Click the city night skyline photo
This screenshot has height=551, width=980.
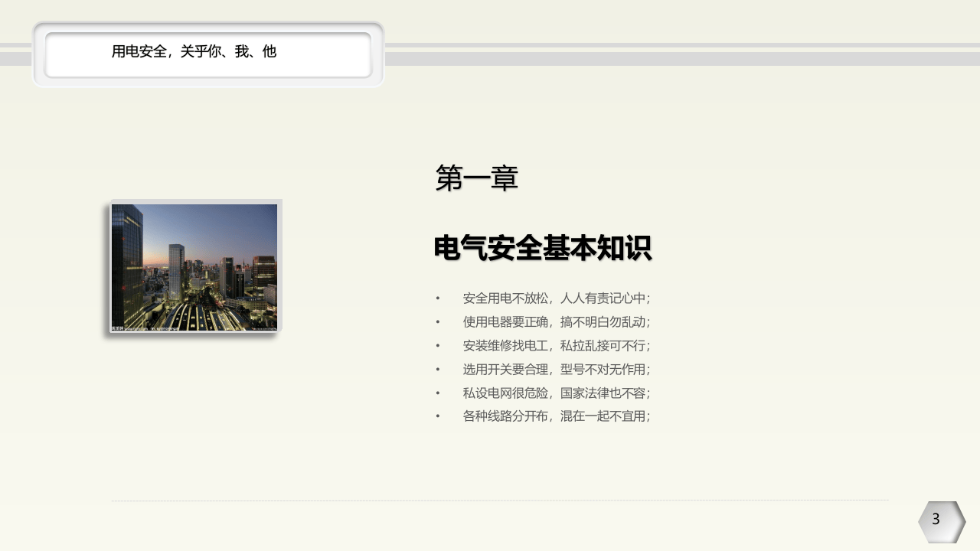tap(194, 267)
